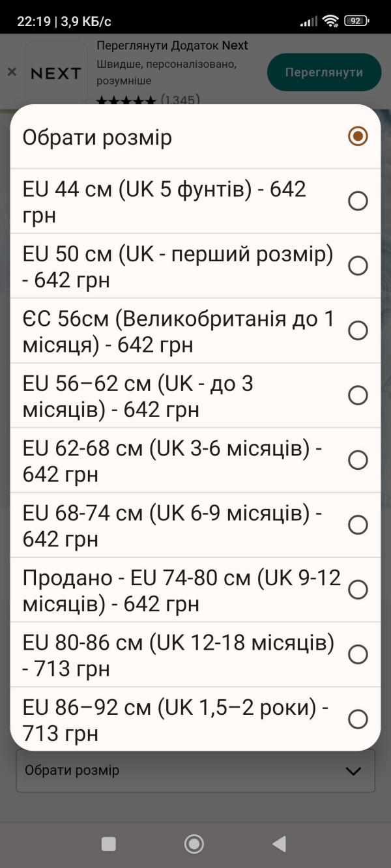391x868 pixels.
Task: Tap the recent apps square icon
Action: point(109,844)
